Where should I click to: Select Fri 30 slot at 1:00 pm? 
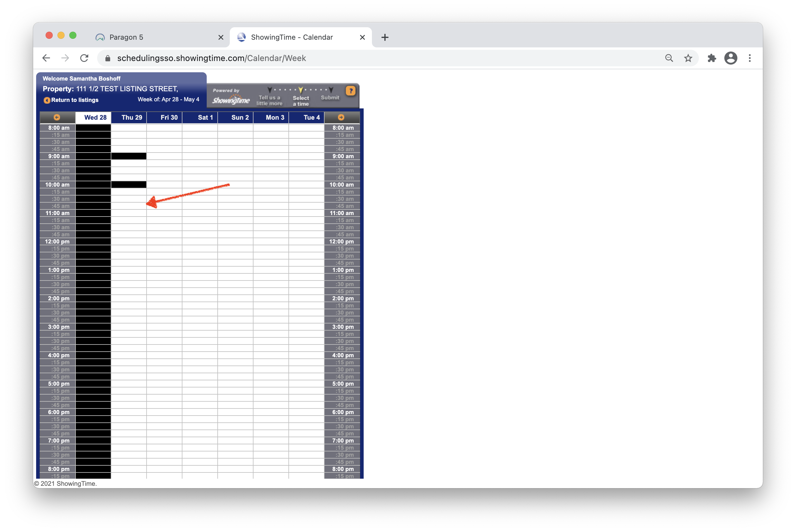164,270
